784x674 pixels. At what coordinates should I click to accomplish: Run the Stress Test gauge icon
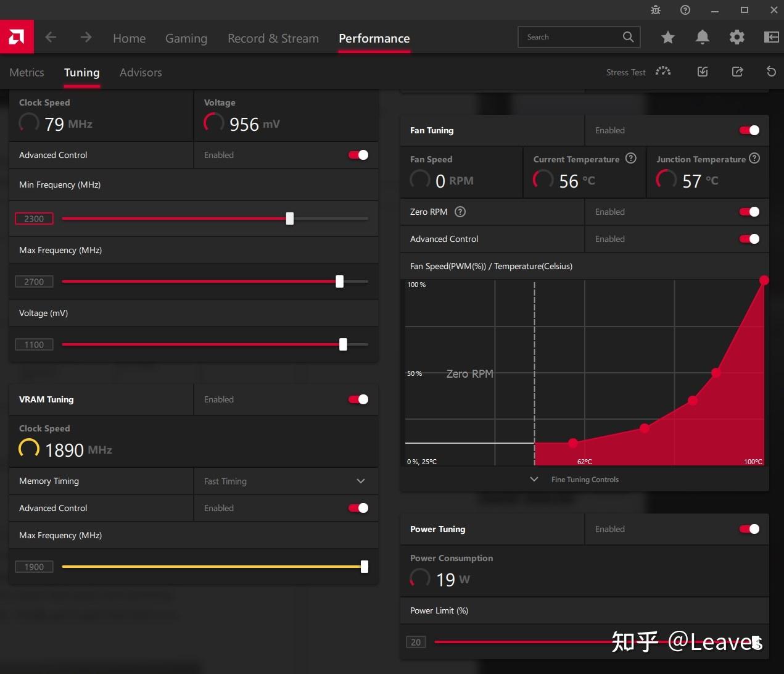[x=663, y=72]
